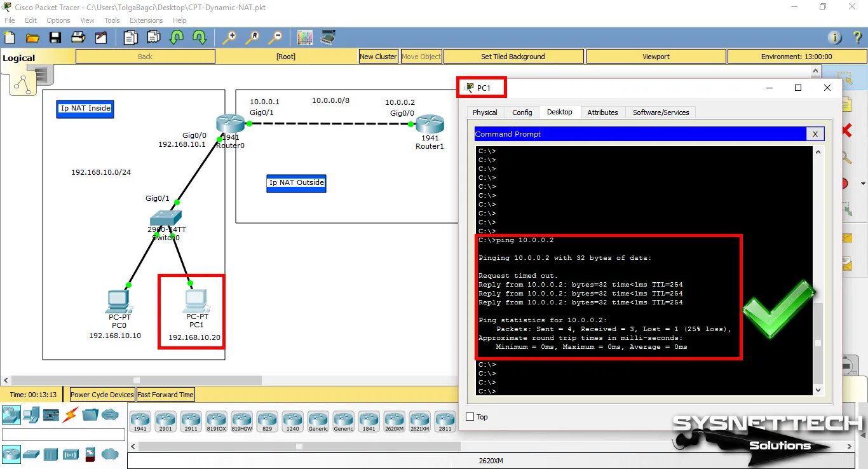
Task: Pick the 2620XM router model
Action: coord(394,422)
